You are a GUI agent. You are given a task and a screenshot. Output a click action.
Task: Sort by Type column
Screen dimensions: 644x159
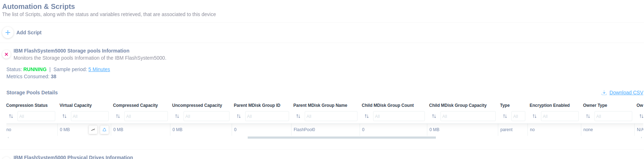(505, 116)
